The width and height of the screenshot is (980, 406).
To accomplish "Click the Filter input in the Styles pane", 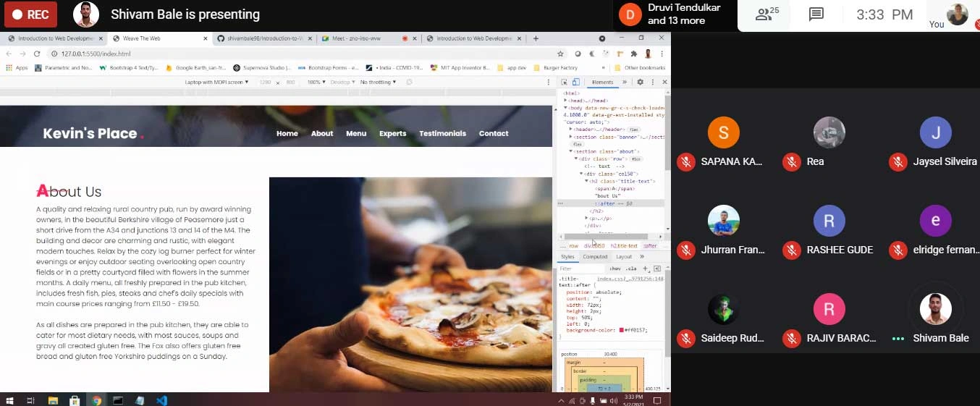I will (x=582, y=268).
